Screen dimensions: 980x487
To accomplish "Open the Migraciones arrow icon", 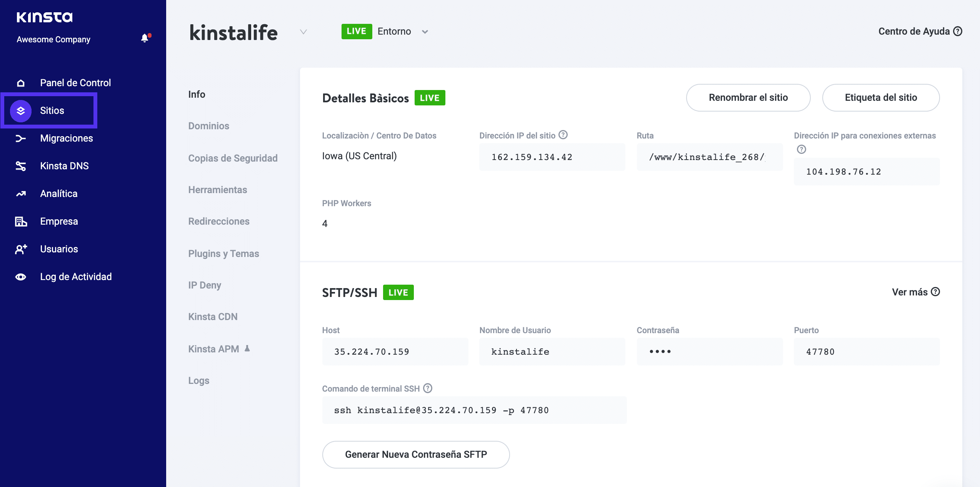I will pyautogui.click(x=20, y=138).
